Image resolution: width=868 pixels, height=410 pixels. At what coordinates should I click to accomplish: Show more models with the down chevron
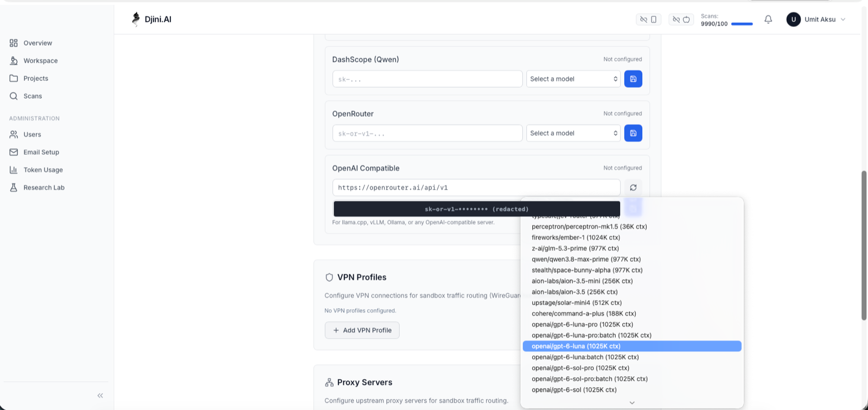(632, 402)
